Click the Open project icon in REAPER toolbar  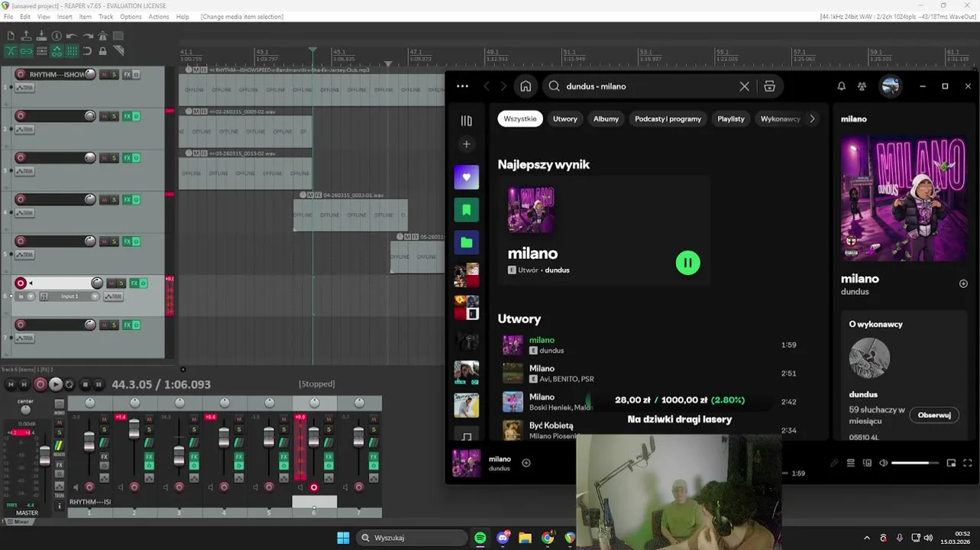26,36
